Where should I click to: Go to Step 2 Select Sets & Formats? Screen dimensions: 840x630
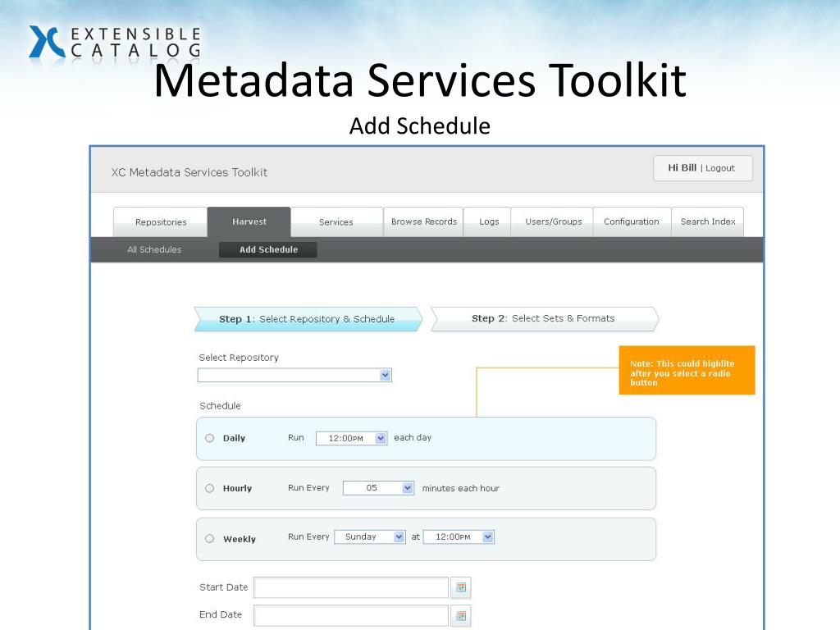click(x=545, y=319)
